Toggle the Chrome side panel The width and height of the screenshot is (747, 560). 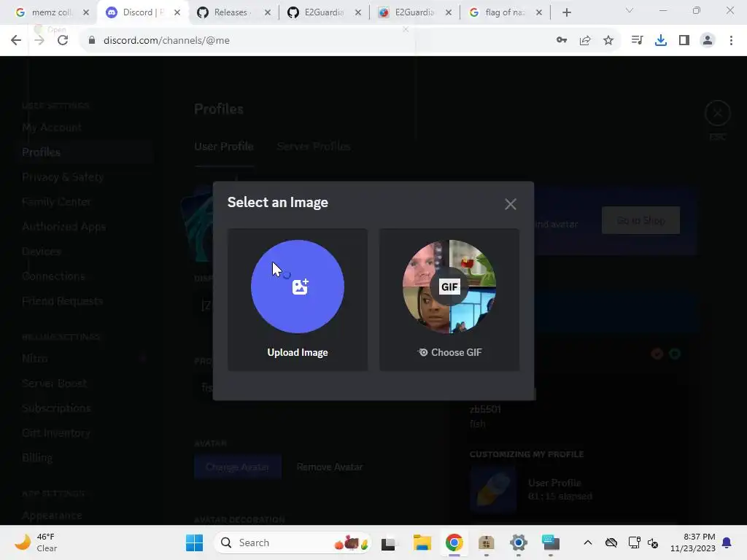[x=684, y=41]
